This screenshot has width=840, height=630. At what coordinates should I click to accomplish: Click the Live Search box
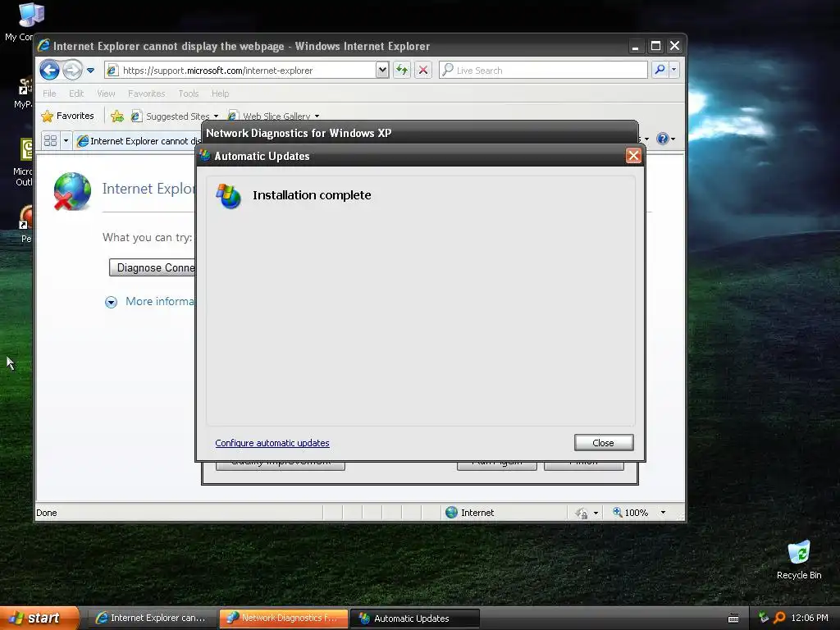[543, 71]
